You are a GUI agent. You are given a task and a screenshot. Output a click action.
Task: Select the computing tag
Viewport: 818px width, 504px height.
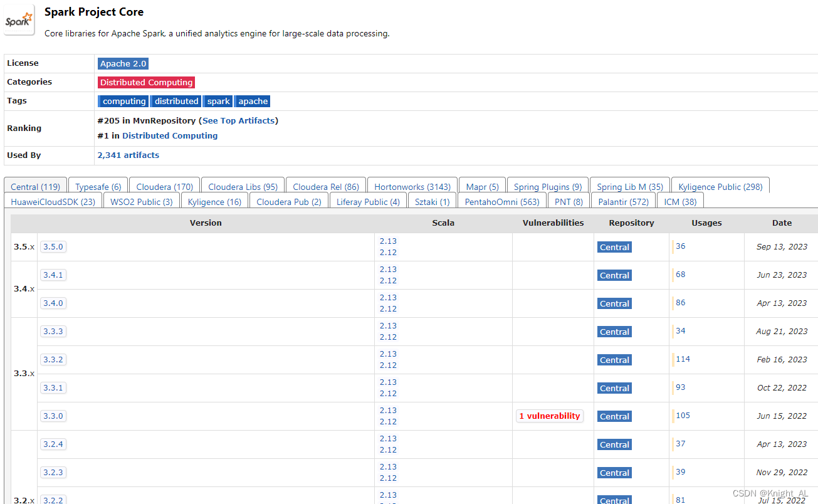point(123,101)
